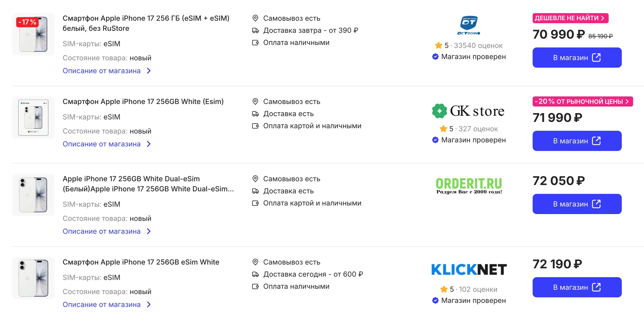This screenshot has width=644, height=312.
Task: Click the '-20% ОТ РЫНОЧНОЙ ЦЕНЫ' badge
Action: 582,101
